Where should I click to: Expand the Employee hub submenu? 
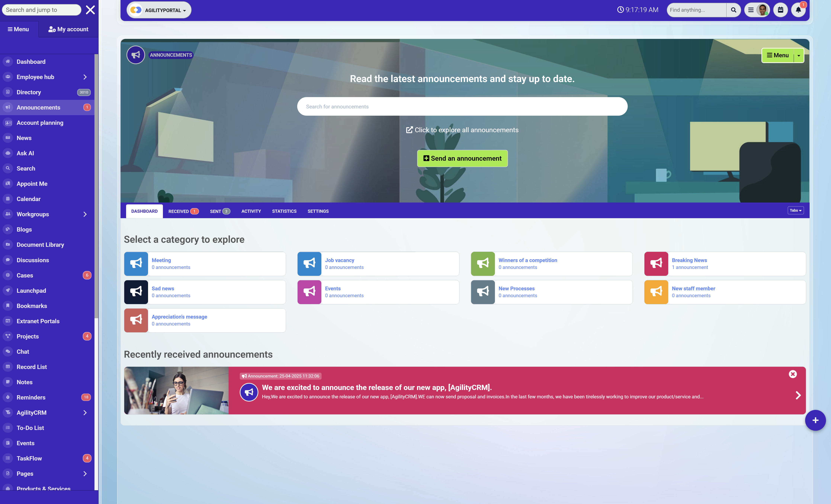pyautogui.click(x=85, y=77)
